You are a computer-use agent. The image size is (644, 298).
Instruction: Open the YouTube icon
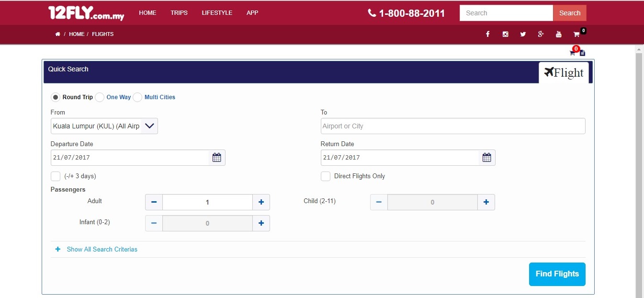click(x=558, y=34)
